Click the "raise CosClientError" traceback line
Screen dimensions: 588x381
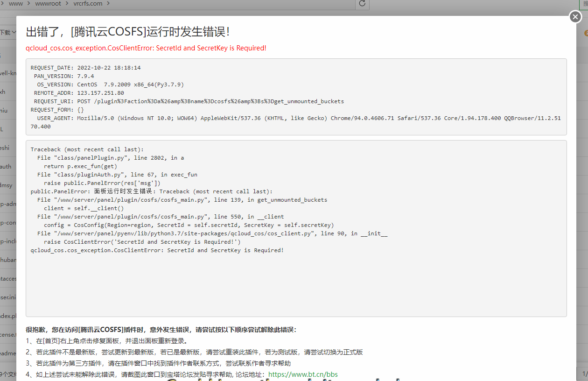pos(142,242)
